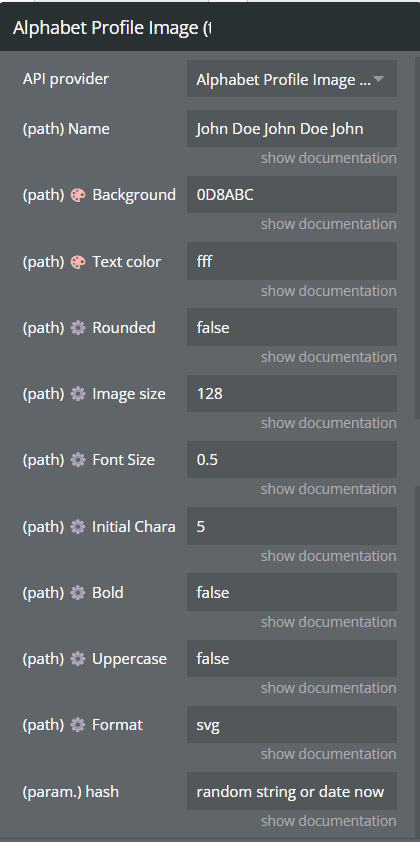Click the gear icon next to Initial Chara
This screenshot has width=420, height=843.
pos(78,527)
